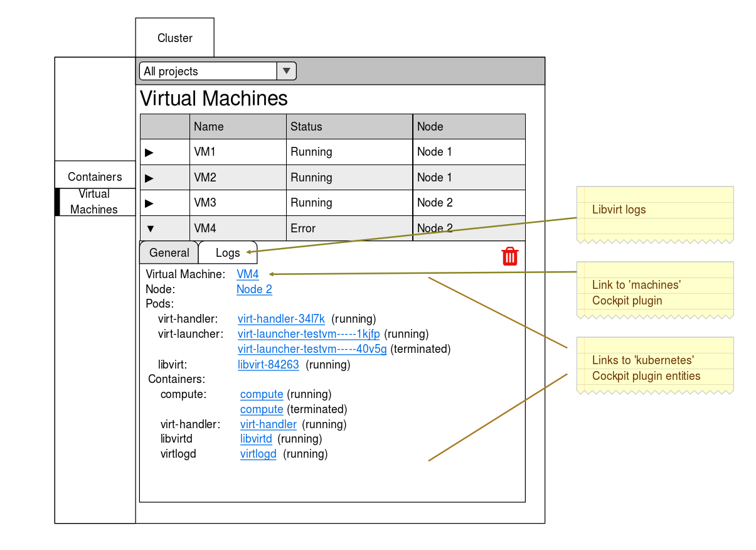Follow the virt-handler-34l7k pod link
This screenshot has width=756, height=550.
[x=281, y=318]
